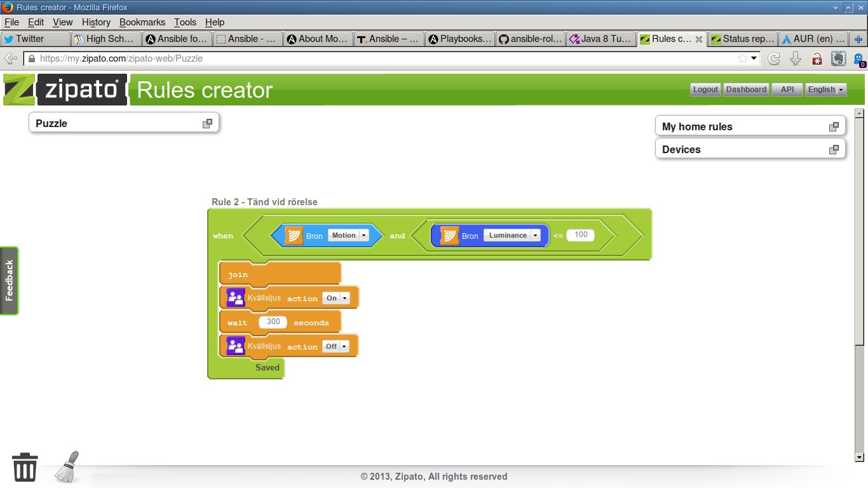Screen dimensions: 868x488
Task: Click the wait seconds value field
Action: pyautogui.click(x=273, y=322)
